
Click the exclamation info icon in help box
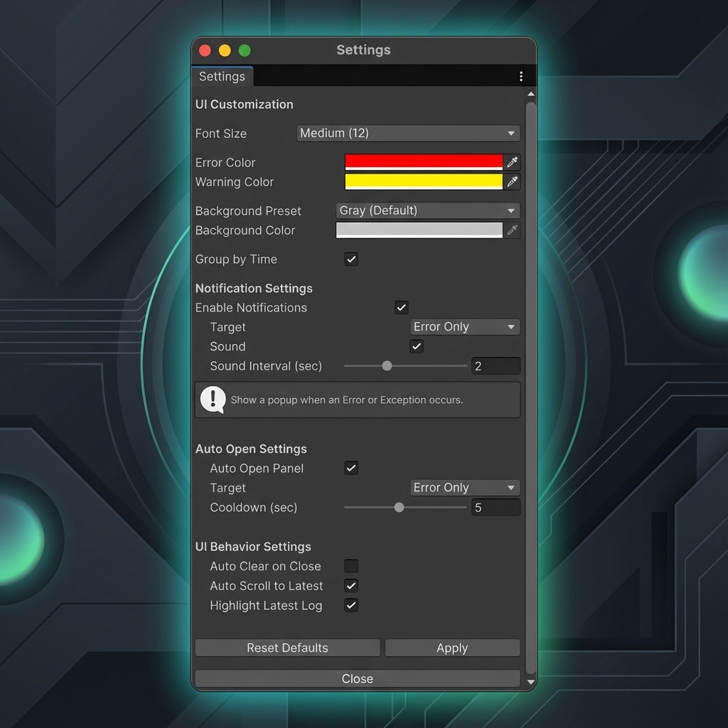pyautogui.click(x=213, y=400)
